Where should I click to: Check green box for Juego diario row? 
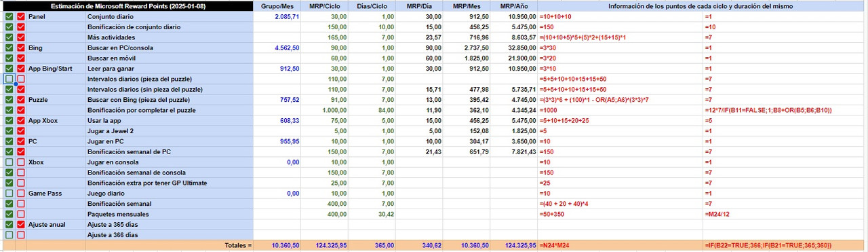(x=9, y=194)
